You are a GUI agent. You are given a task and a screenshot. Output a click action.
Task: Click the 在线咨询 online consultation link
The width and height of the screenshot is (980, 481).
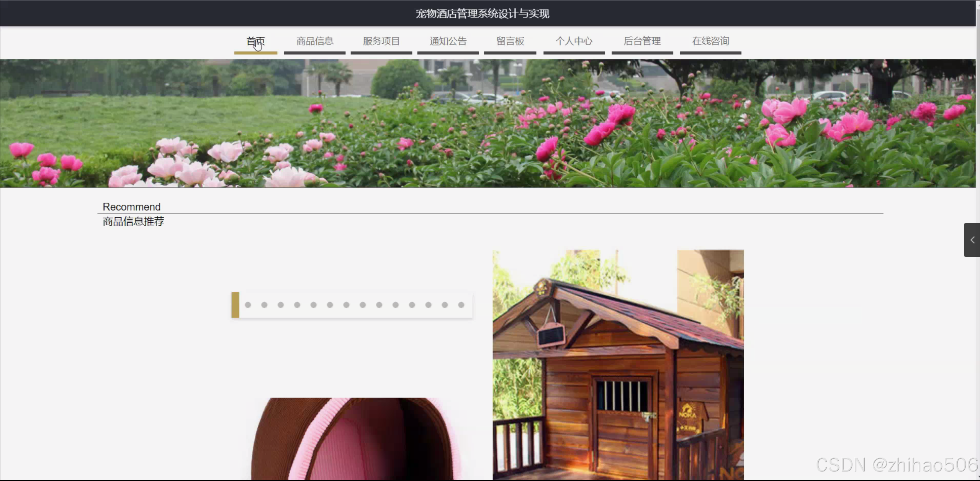point(710,41)
